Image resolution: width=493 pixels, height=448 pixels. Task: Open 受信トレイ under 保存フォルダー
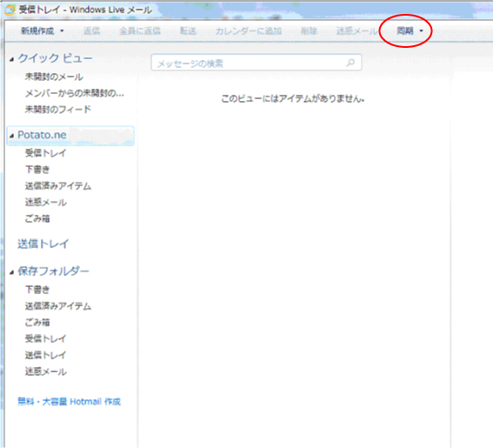point(45,339)
